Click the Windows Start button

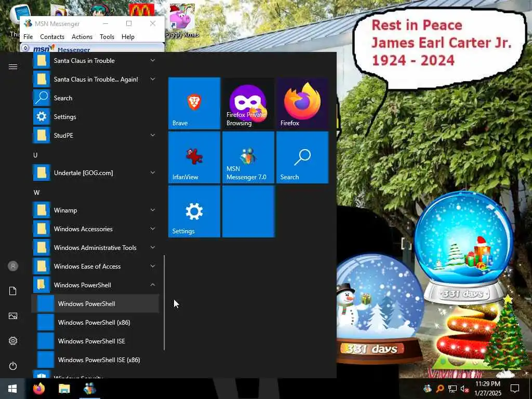tap(12, 389)
